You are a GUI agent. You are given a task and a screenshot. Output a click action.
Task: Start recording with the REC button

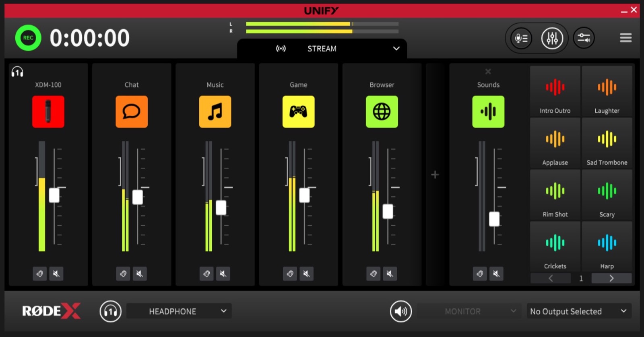(x=28, y=38)
